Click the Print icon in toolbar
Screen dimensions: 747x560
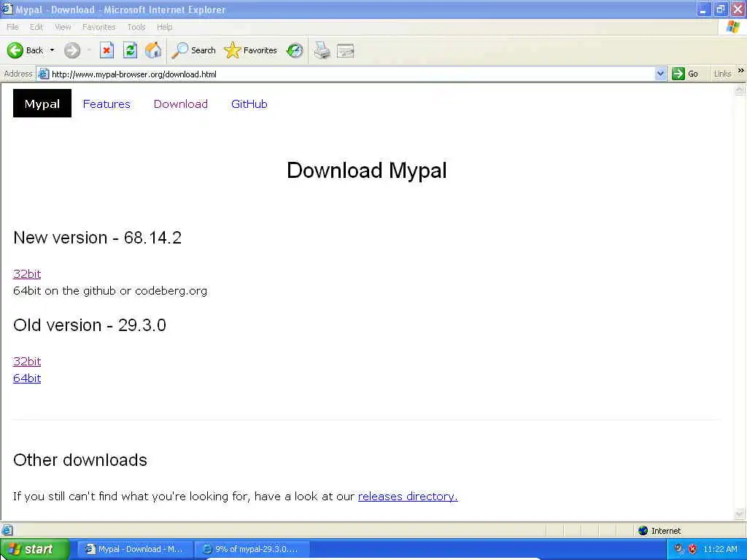(322, 50)
